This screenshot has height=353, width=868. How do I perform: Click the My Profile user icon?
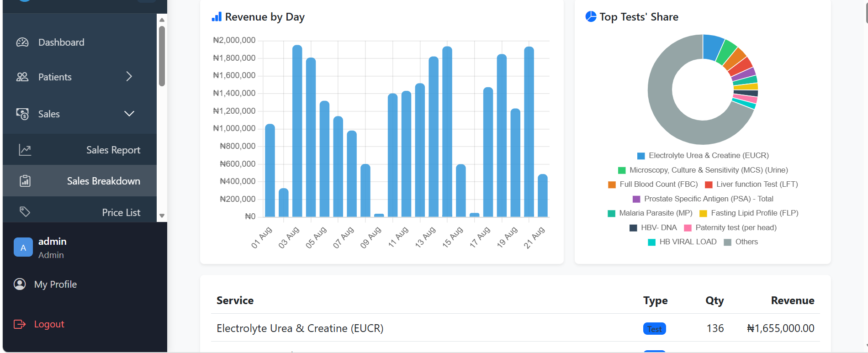click(x=20, y=284)
